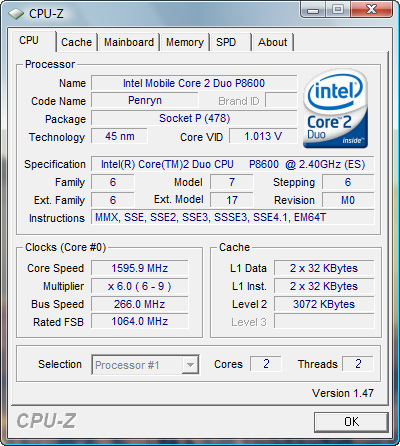Switch to the CPU tab
400x446 pixels.
[33, 41]
